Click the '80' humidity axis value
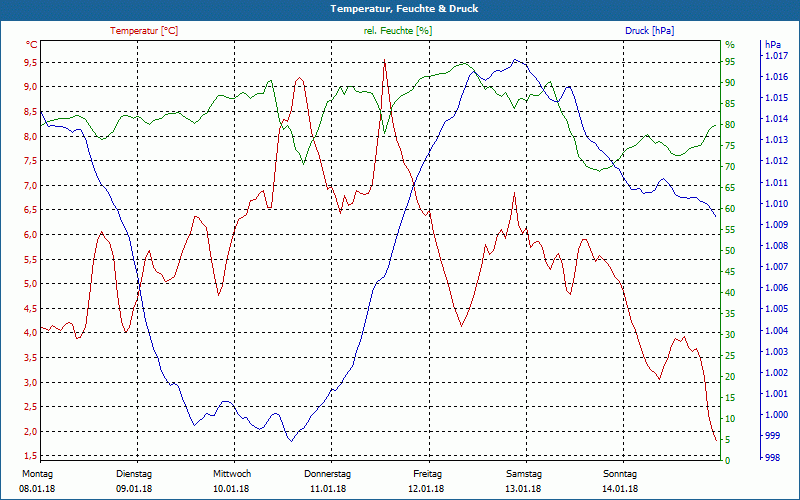Screen dimensions: 800x500 click(730, 124)
